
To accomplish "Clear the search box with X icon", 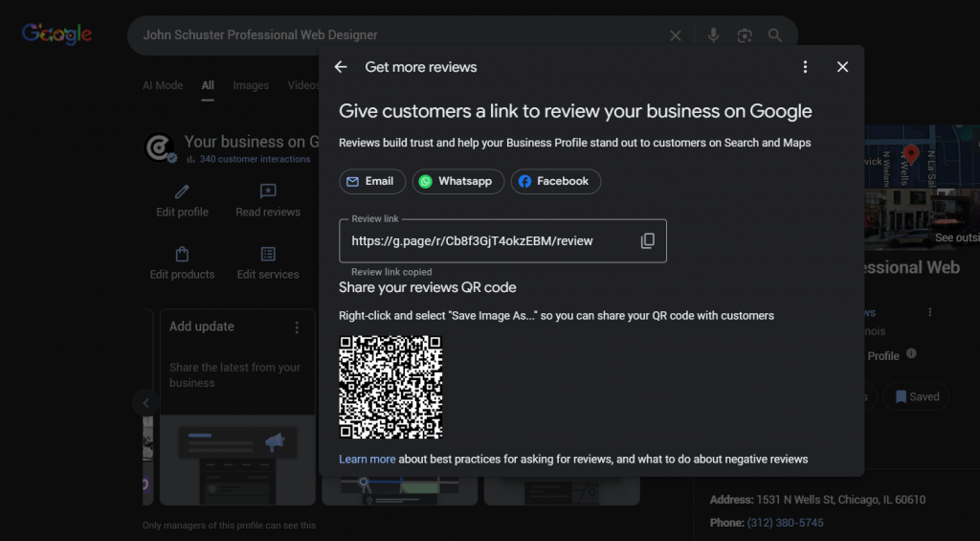I will (x=676, y=35).
